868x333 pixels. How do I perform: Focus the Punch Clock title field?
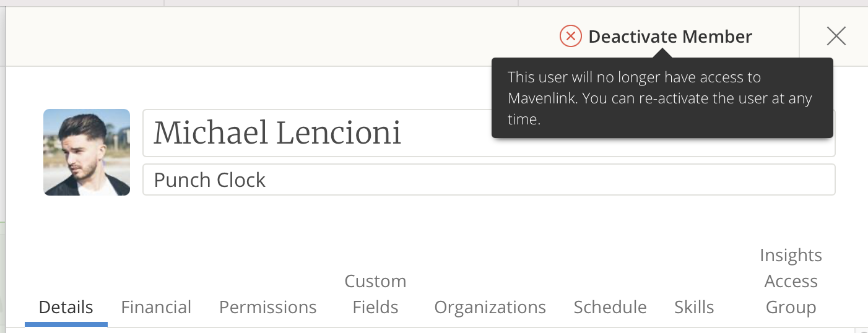(488, 179)
